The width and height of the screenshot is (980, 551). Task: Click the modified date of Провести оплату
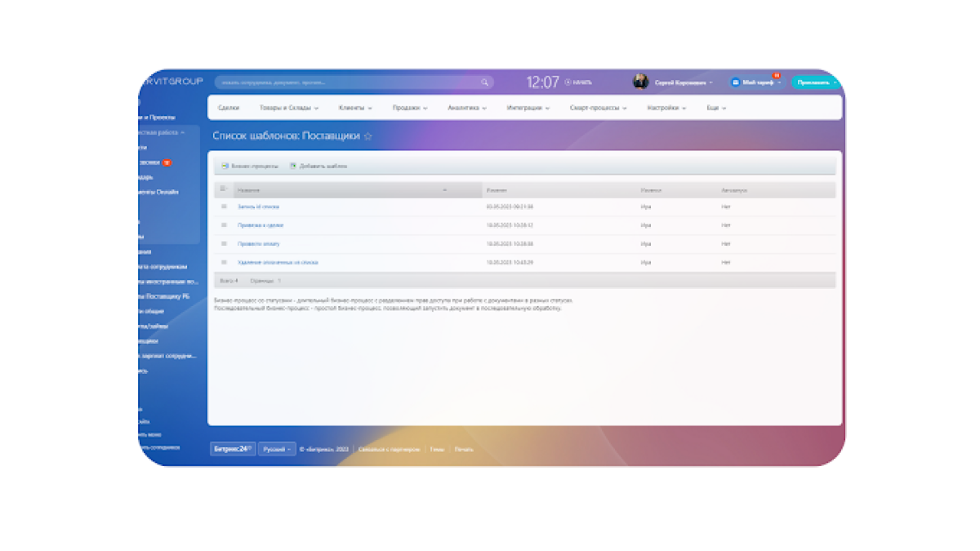[509, 244]
